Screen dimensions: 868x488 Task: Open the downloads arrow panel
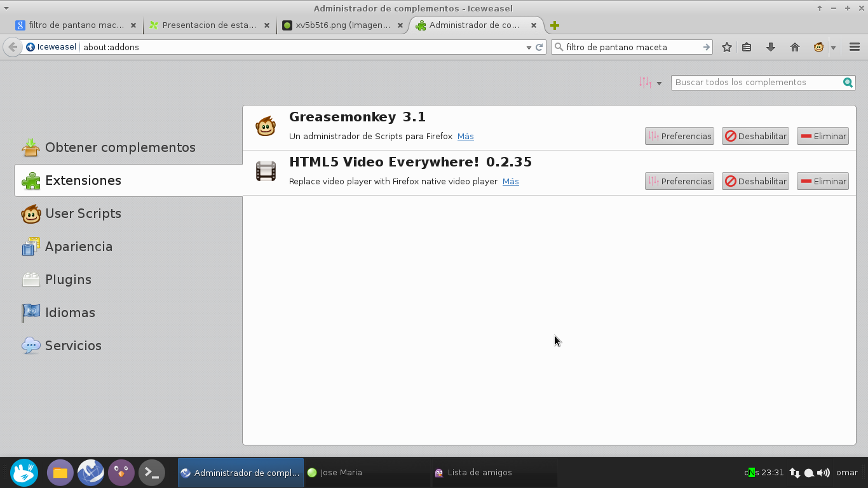[771, 47]
